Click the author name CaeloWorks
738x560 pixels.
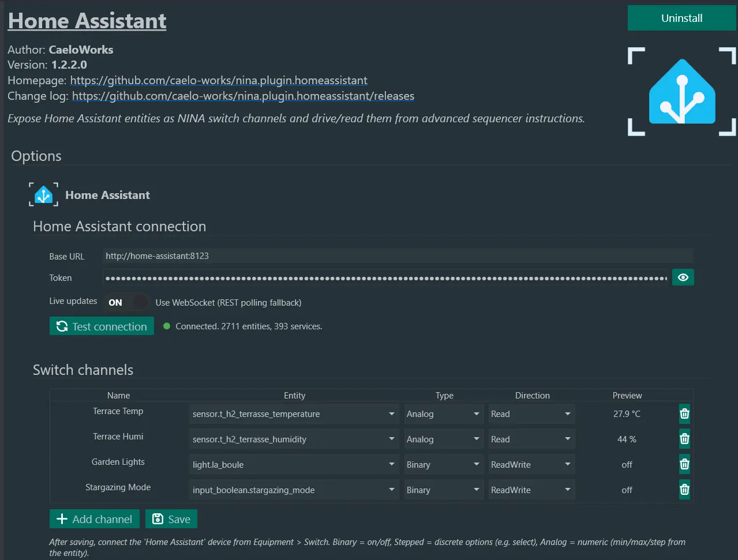[81, 50]
